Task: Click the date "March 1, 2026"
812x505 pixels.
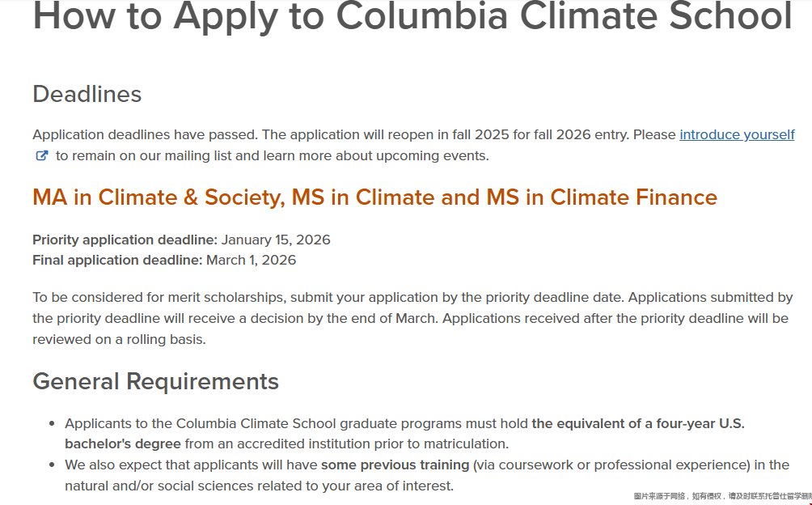Action: [x=251, y=260]
